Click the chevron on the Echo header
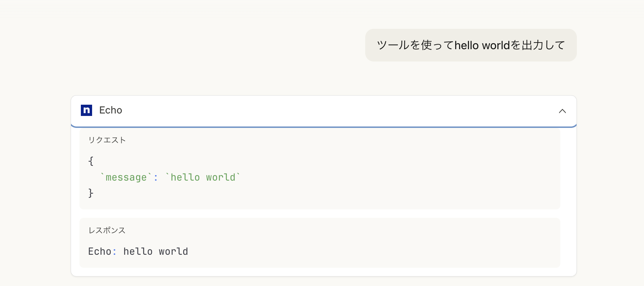This screenshot has width=644, height=286. pyautogui.click(x=562, y=111)
